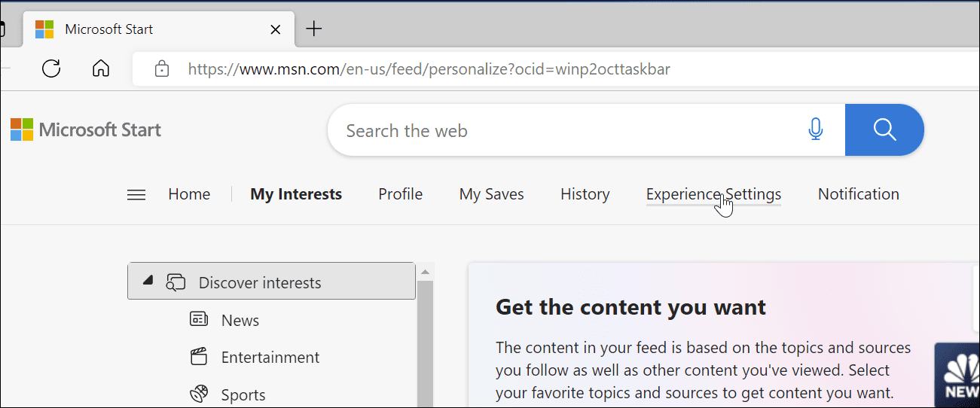Viewport: 980px width, 408px height.
Task: Open a new browser tab
Action: [314, 29]
